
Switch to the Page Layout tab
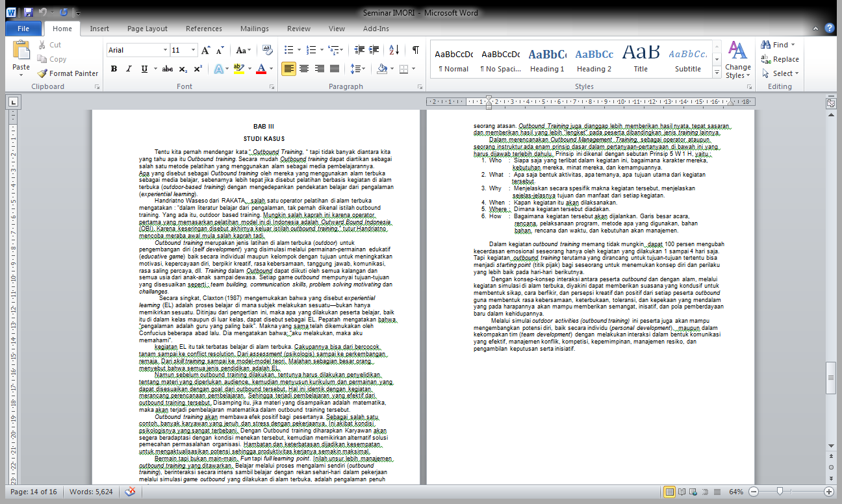147,29
